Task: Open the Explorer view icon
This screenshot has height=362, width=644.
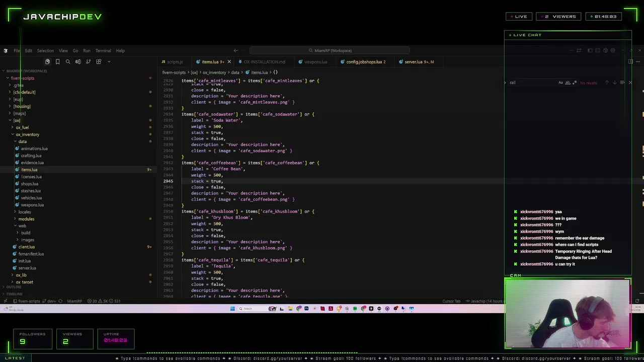Action: (47, 62)
